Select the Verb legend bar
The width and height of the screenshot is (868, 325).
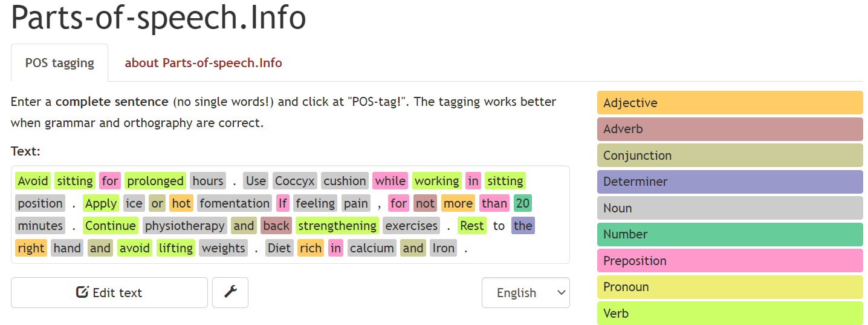(x=730, y=314)
